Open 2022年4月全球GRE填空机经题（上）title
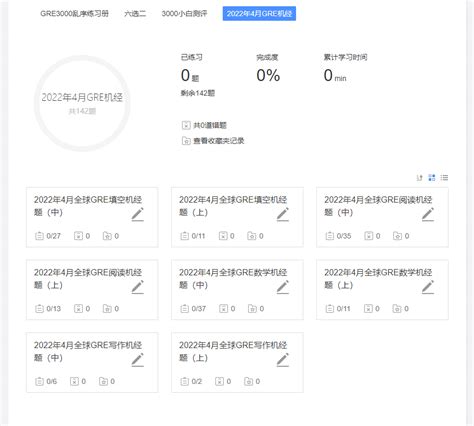This screenshot has height=426, width=474. click(x=233, y=206)
